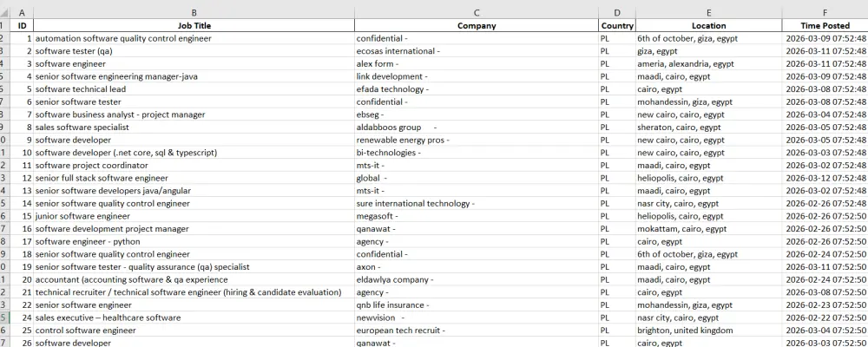Select company cell 'aldabboos group'
Image resolution: width=868 pixels, height=347 pixels.
point(477,128)
